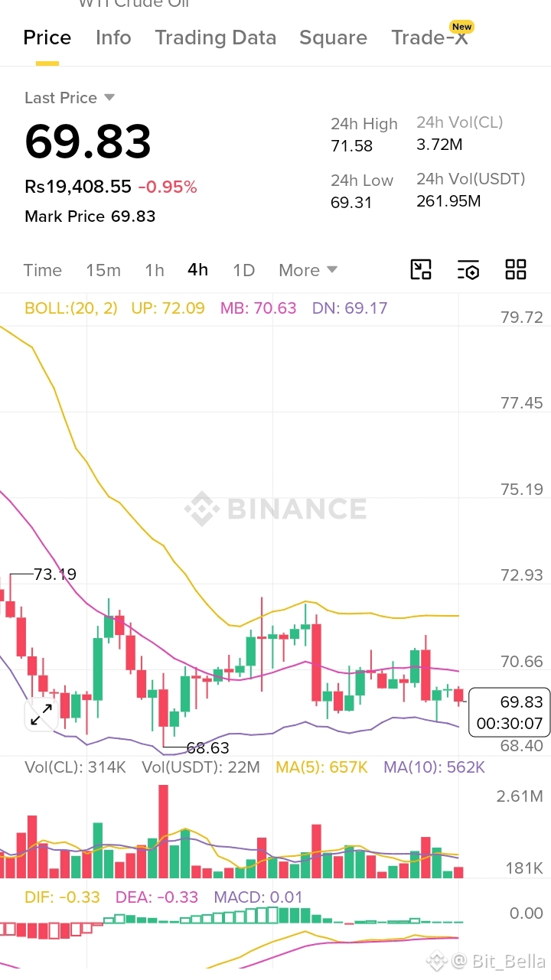This screenshot has width=551, height=980.
Task: Tap the 72.93 price axis label
Action: pyautogui.click(x=522, y=575)
